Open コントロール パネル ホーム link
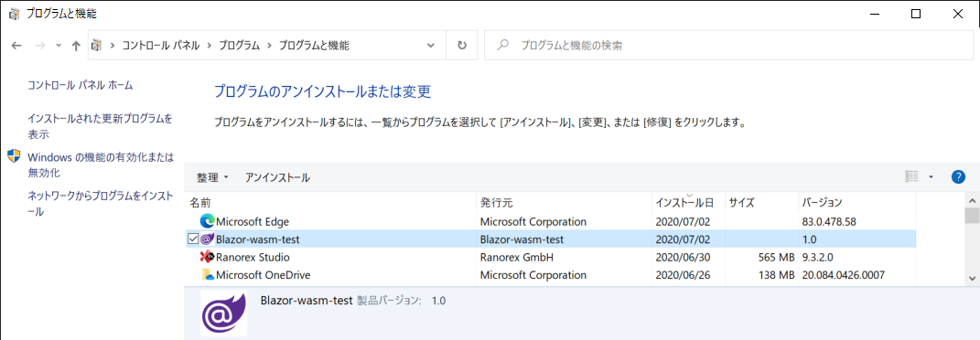The height and width of the screenshot is (340, 980). tap(81, 86)
